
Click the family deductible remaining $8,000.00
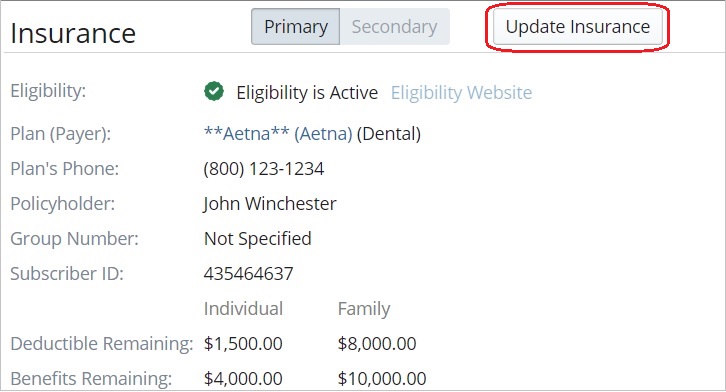coord(377,343)
